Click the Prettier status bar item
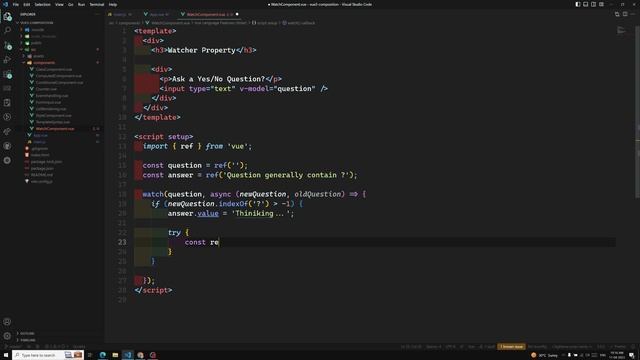640x360 pixels. 619,347
